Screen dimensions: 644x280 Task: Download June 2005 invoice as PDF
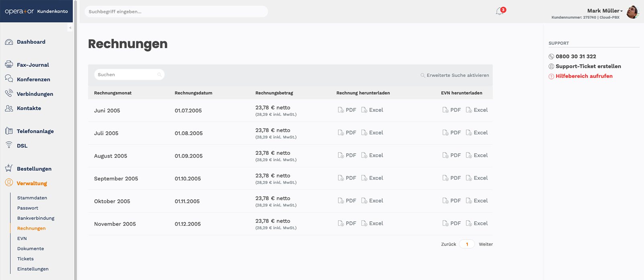(x=347, y=110)
